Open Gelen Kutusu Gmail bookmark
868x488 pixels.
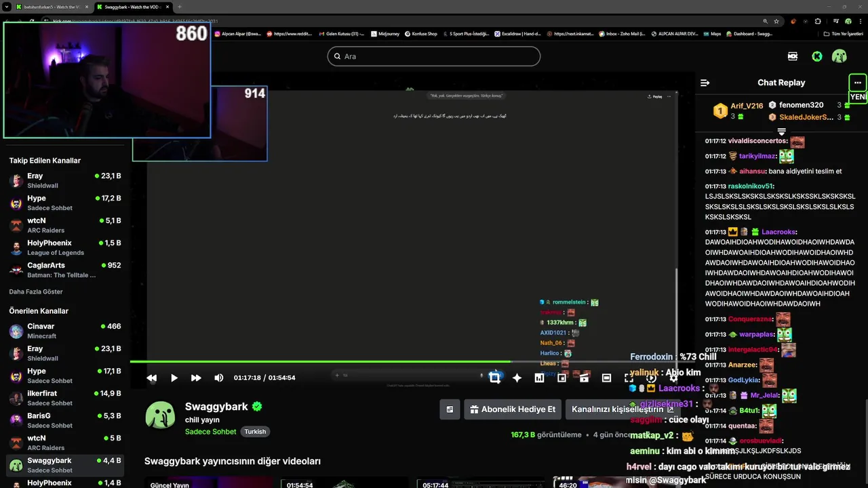[x=342, y=33]
